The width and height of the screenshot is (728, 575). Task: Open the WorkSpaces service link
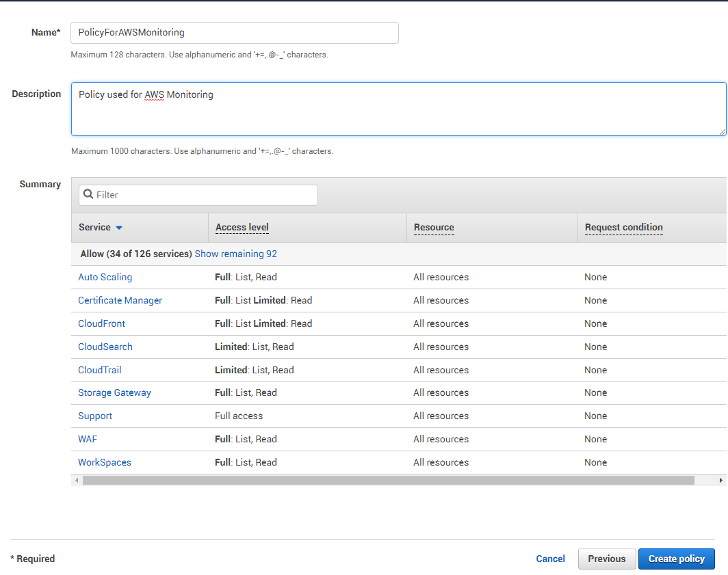coord(105,462)
